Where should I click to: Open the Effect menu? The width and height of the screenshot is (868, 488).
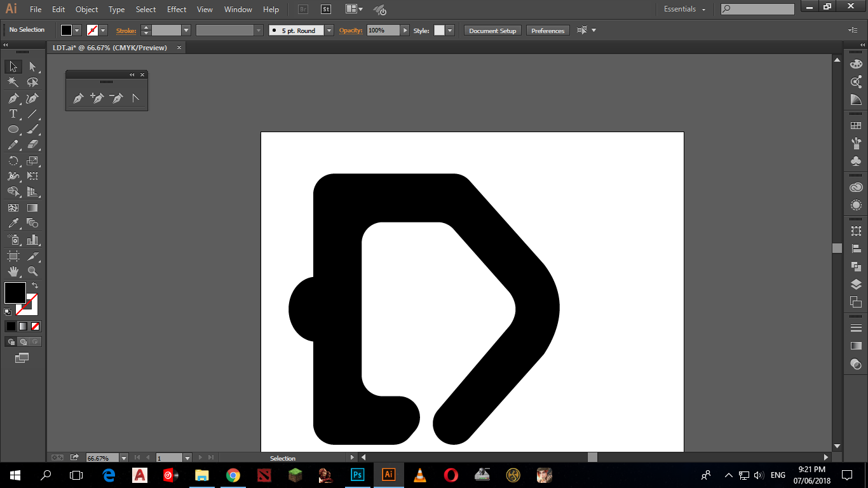[177, 10]
